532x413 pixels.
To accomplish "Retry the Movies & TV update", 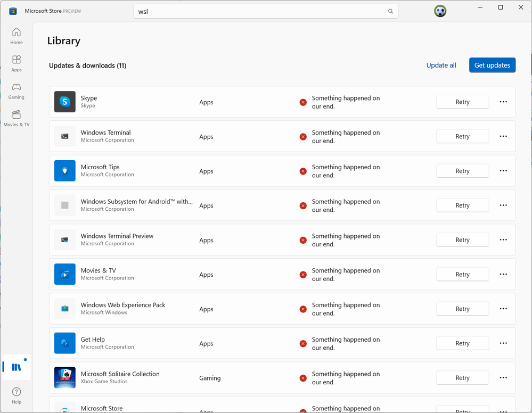I will (462, 274).
